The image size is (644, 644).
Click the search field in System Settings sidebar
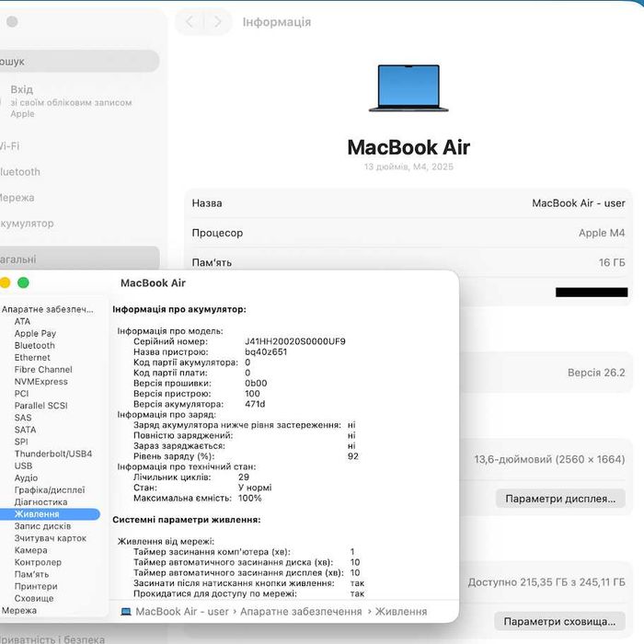pyautogui.click(x=78, y=62)
